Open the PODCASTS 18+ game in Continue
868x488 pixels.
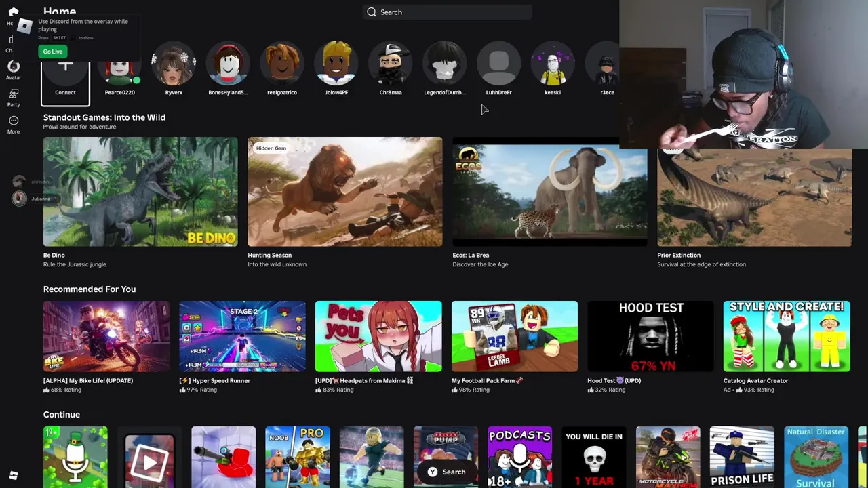[x=519, y=457]
